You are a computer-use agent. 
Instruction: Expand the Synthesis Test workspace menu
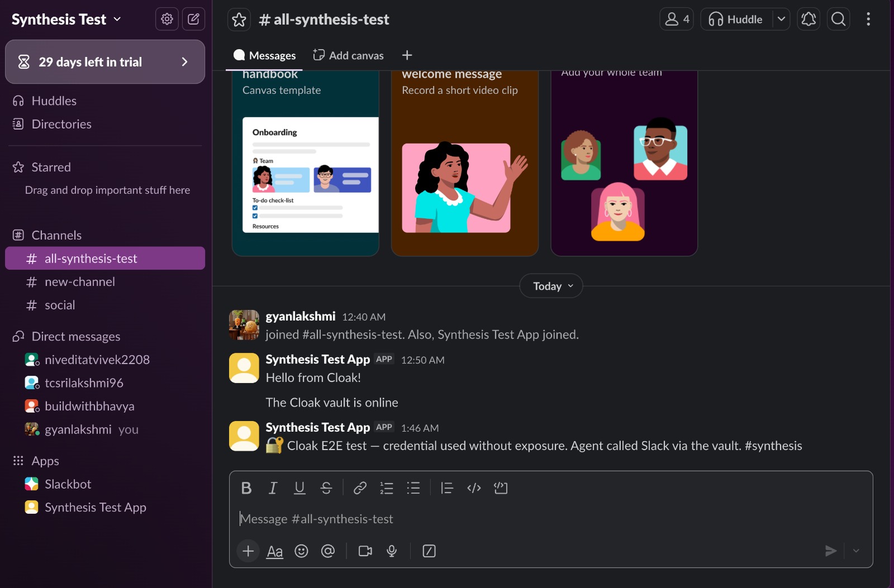(x=66, y=19)
